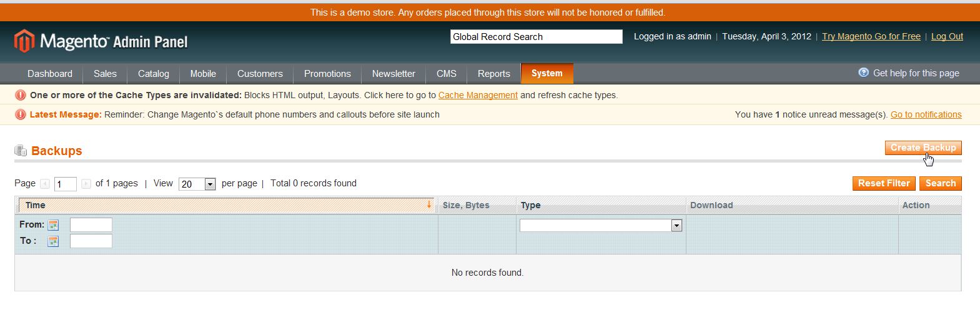Screen dimensions: 980x312
Task: Click the Logged in as admin text
Action: (x=673, y=36)
